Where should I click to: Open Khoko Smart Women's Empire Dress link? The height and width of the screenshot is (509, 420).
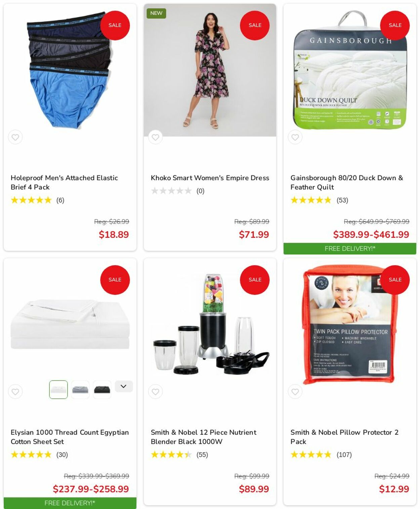click(210, 178)
